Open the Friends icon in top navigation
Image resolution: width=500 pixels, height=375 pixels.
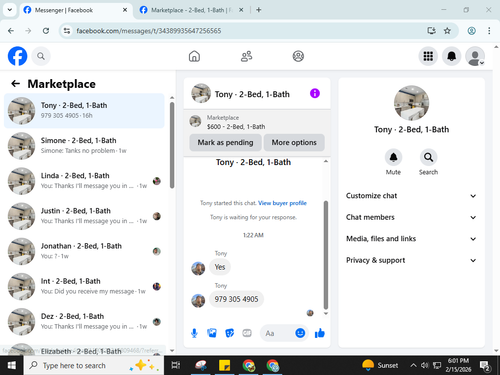coord(246,56)
